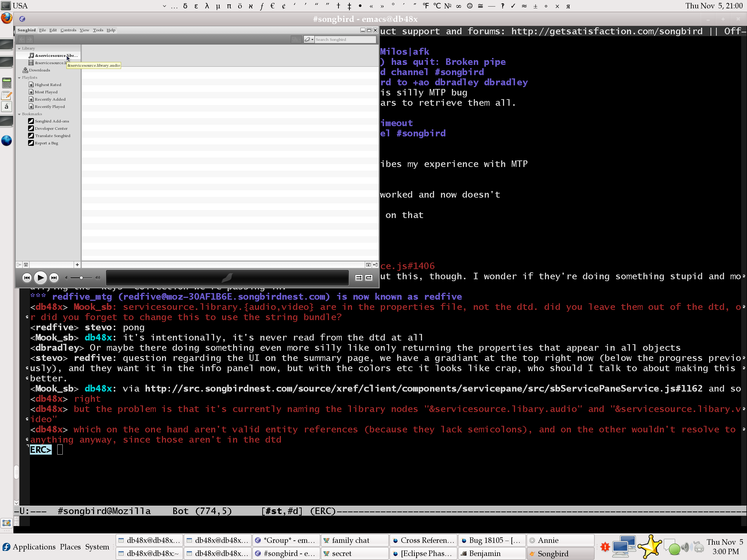
Task: Toggle repeat mode
Action: pyautogui.click(x=369, y=278)
